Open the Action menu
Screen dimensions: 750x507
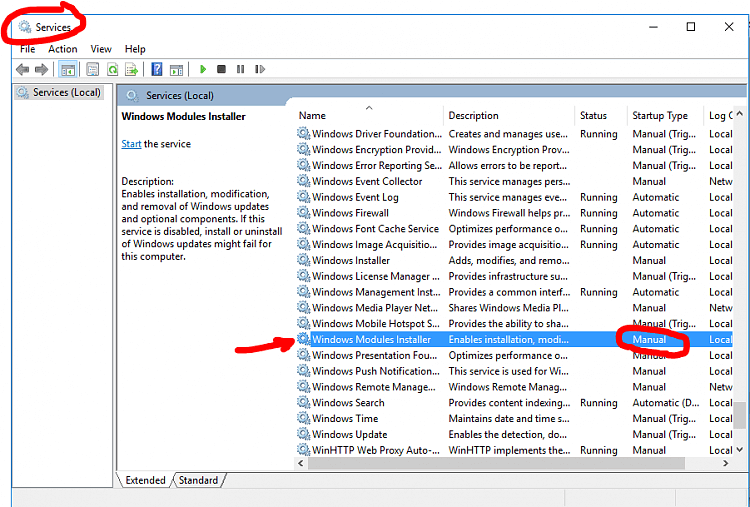(x=62, y=49)
